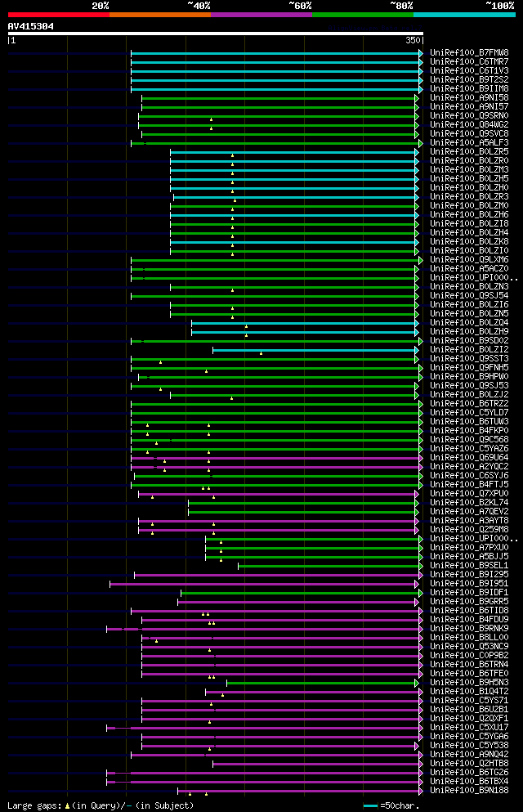Select the label UniRef100_A9NQ42
The image size is (523, 812).
469,755
